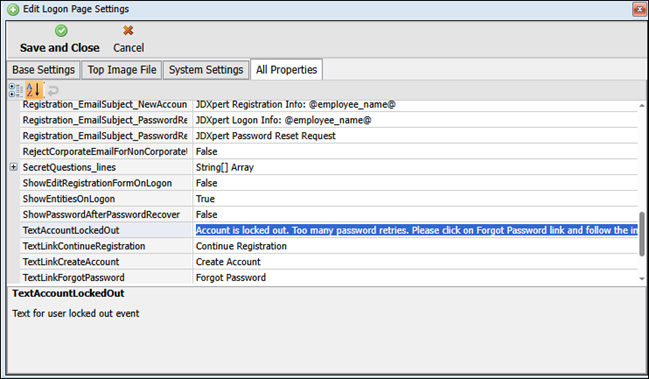The width and height of the screenshot is (649, 379).
Task: Click the Cancel button
Action: 128,40
